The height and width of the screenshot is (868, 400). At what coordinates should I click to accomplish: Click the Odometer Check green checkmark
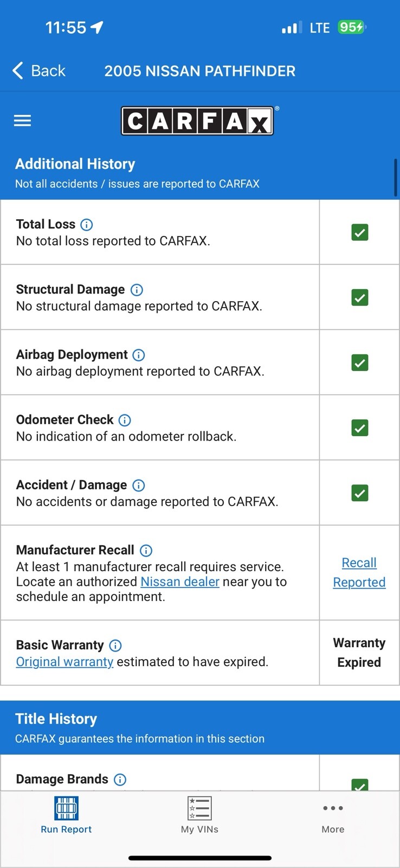pyautogui.click(x=360, y=427)
